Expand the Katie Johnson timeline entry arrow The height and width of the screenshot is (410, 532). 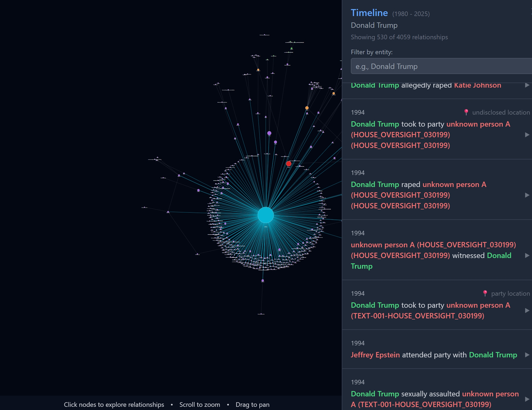tap(527, 85)
